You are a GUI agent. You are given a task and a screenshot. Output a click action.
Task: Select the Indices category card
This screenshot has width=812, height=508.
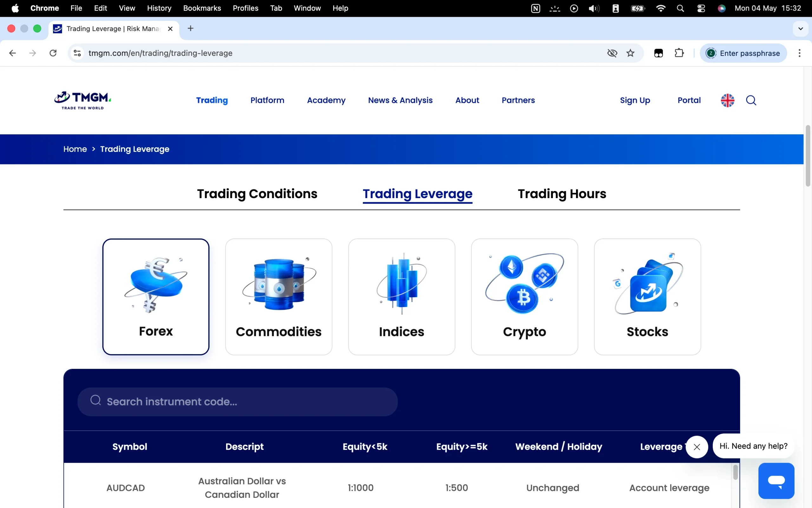(x=401, y=297)
